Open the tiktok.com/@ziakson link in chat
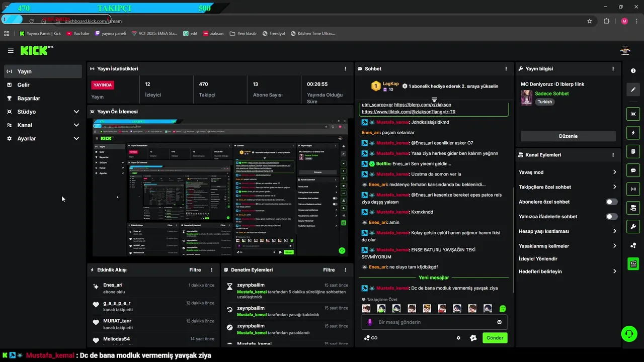Screen dimensions: 644x362 409,112
